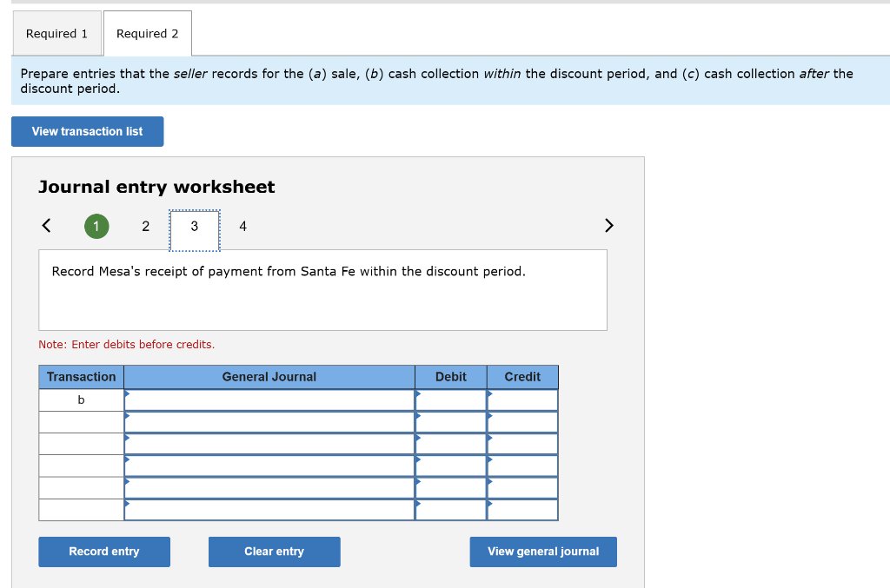
Task: Click Clear entry button
Action: click(274, 552)
